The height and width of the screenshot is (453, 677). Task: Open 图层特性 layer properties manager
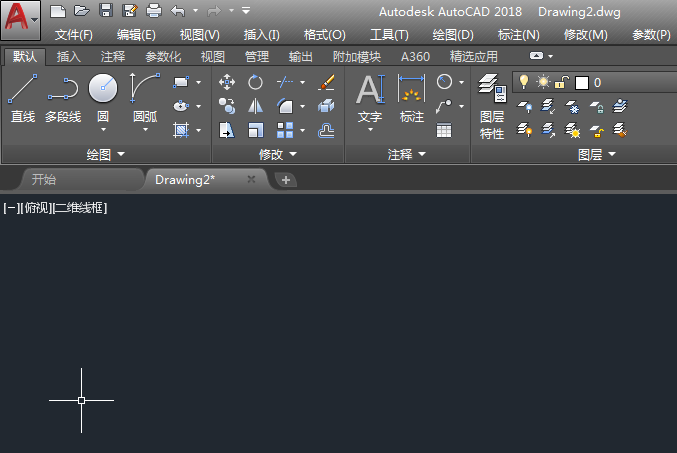pyautogui.click(x=492, y=106)
